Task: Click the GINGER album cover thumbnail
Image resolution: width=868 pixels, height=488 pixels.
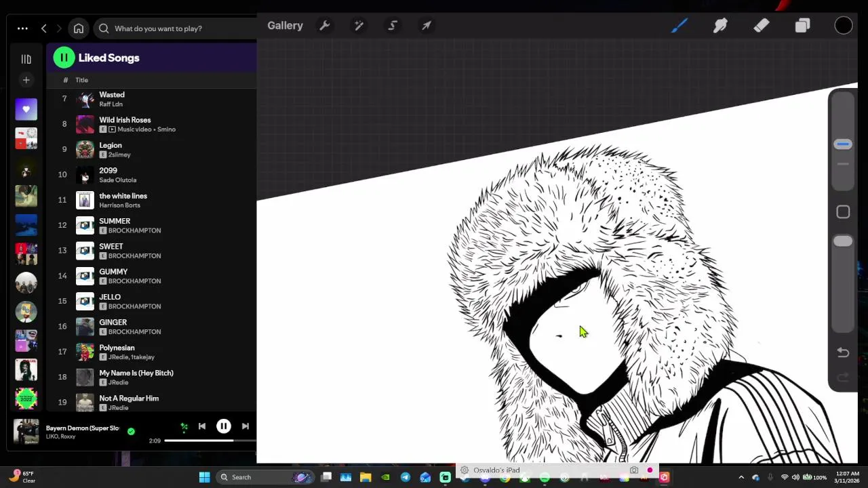Action: click(85, 327)
